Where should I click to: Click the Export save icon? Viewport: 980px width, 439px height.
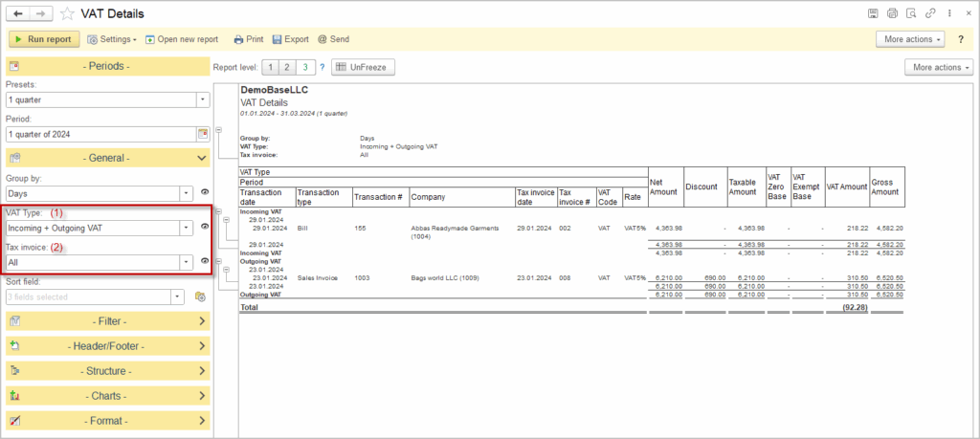(277, 39)
